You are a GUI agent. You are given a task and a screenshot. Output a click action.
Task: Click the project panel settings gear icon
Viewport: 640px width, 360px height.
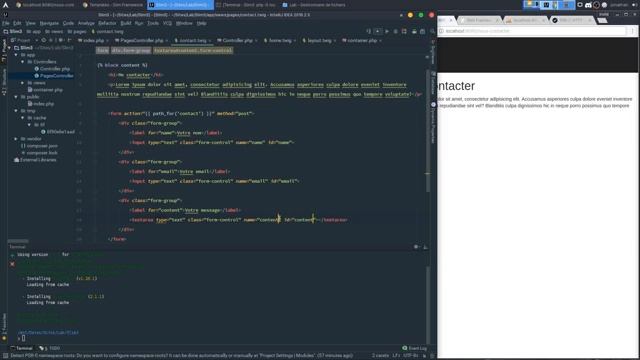tap(60, 40)
